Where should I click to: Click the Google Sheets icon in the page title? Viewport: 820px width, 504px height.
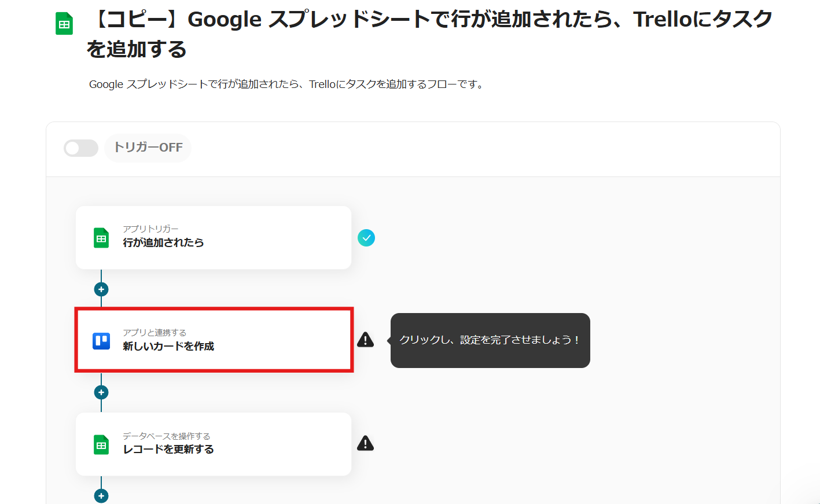coord(64,24)
